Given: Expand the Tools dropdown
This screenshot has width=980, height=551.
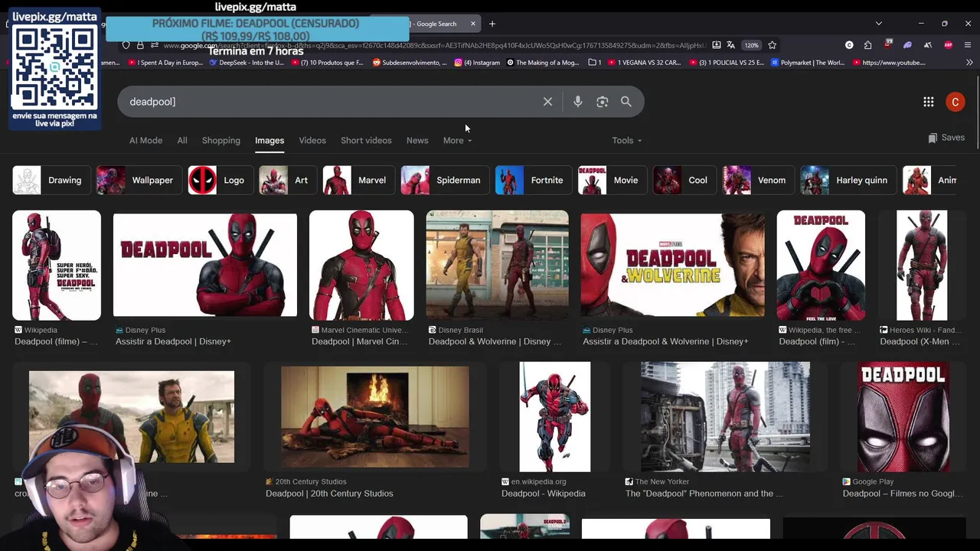Looking at the screenshot, I should [627, 141].
